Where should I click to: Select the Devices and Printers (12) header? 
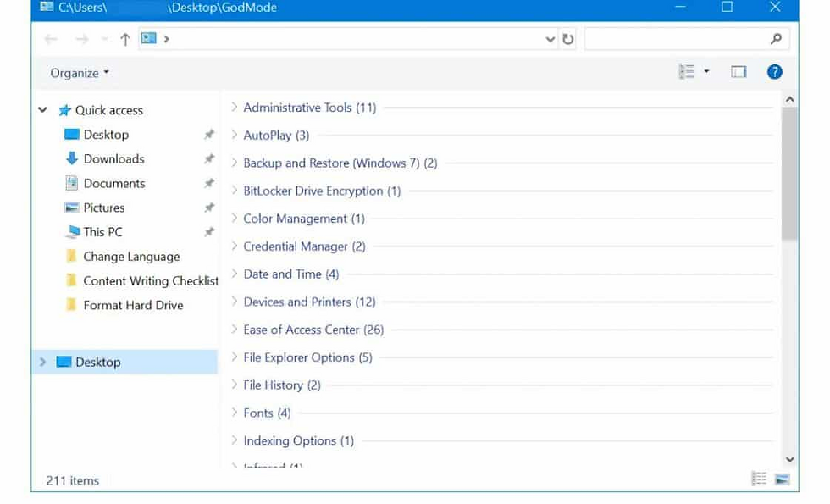coord(310,302)
